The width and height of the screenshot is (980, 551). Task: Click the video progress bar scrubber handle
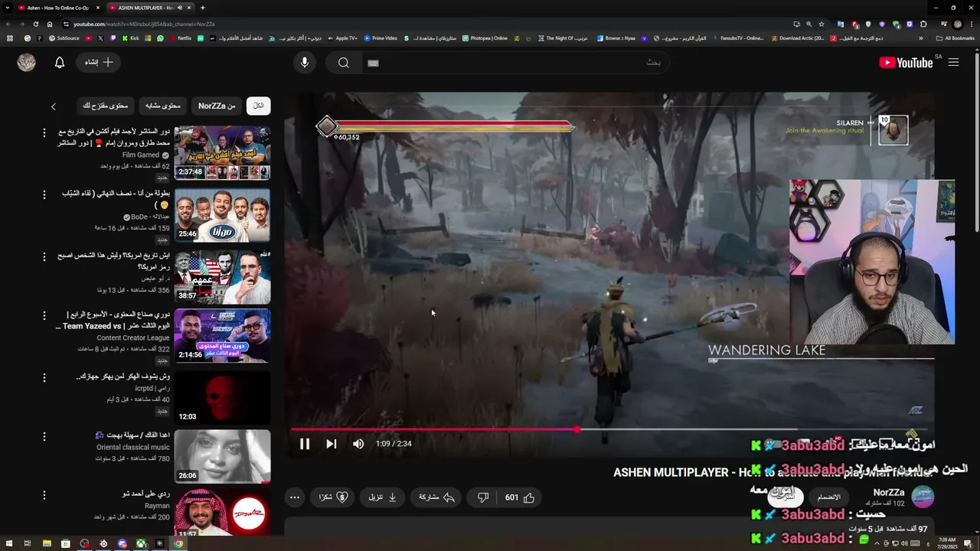tap(577, 429)
